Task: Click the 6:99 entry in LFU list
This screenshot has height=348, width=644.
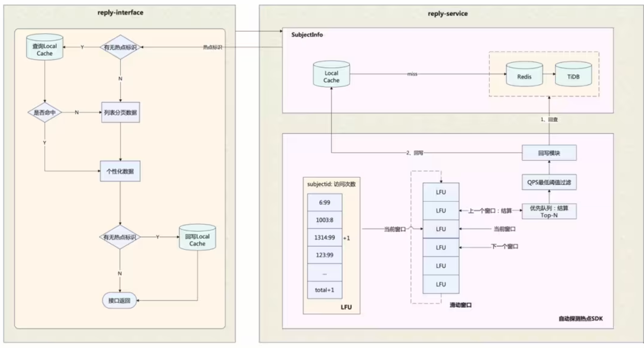Action: point(325,202)
